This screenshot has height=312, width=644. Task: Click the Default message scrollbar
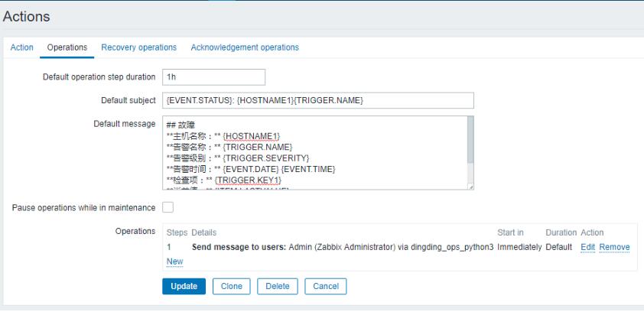[470, 140]
